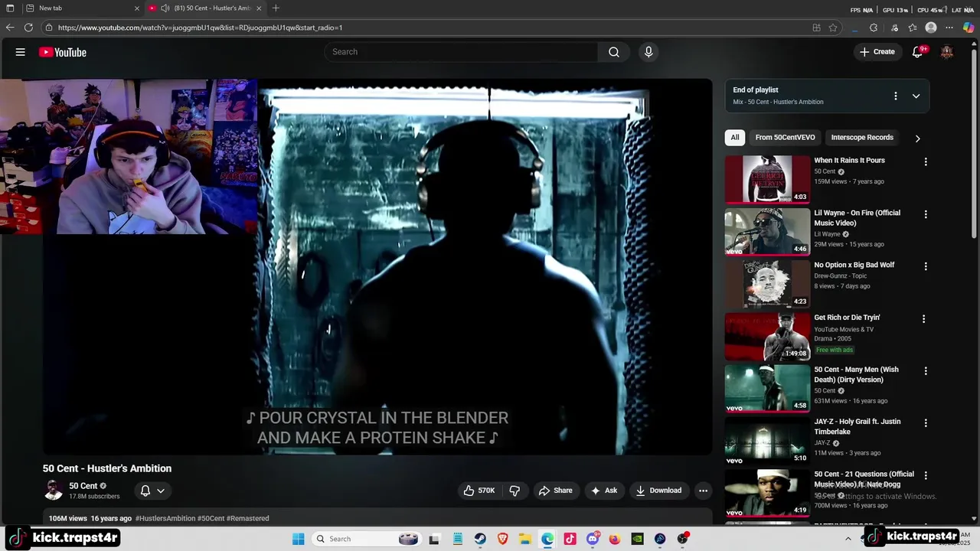Open OBS Studio from taskbar
This screenshot has height=551, width=980.
(x=682, y=539)
